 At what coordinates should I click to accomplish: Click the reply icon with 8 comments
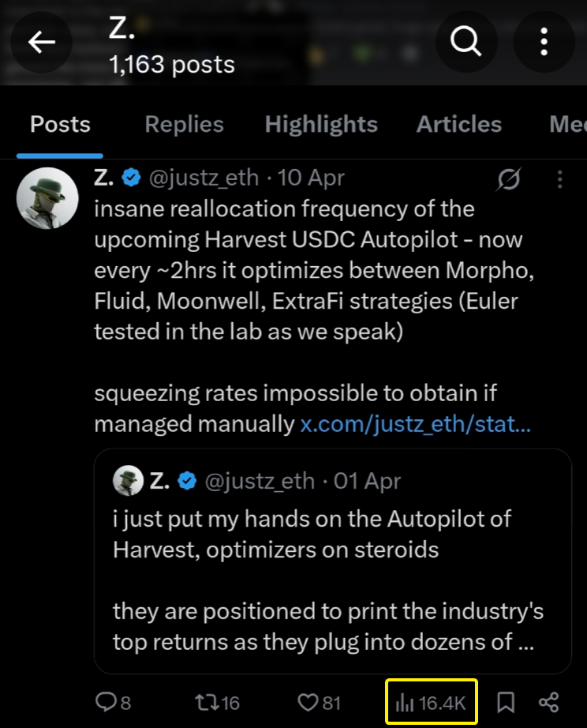[x=113, y=702]
